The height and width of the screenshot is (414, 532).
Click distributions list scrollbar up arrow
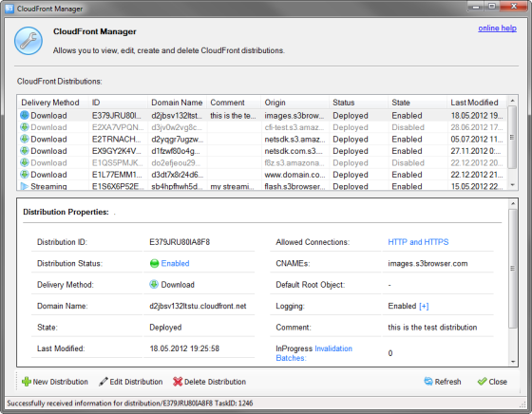(512, 101)
